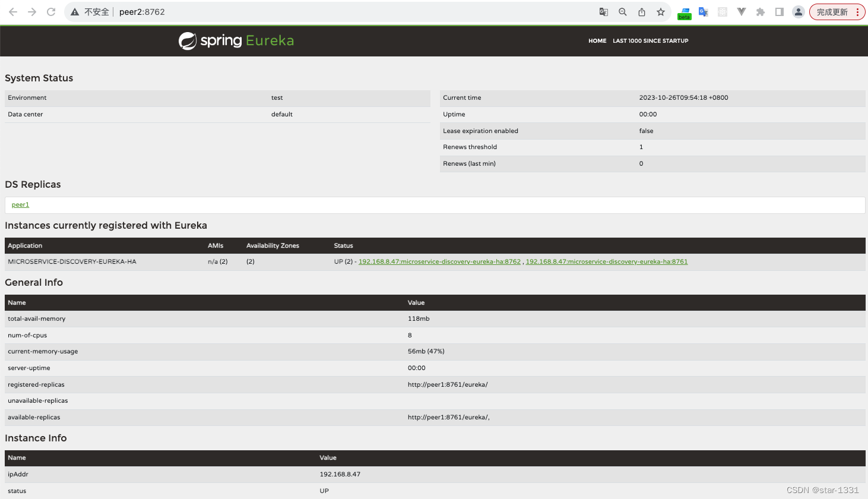Click the greyed-out extension icon

(723, 12)
